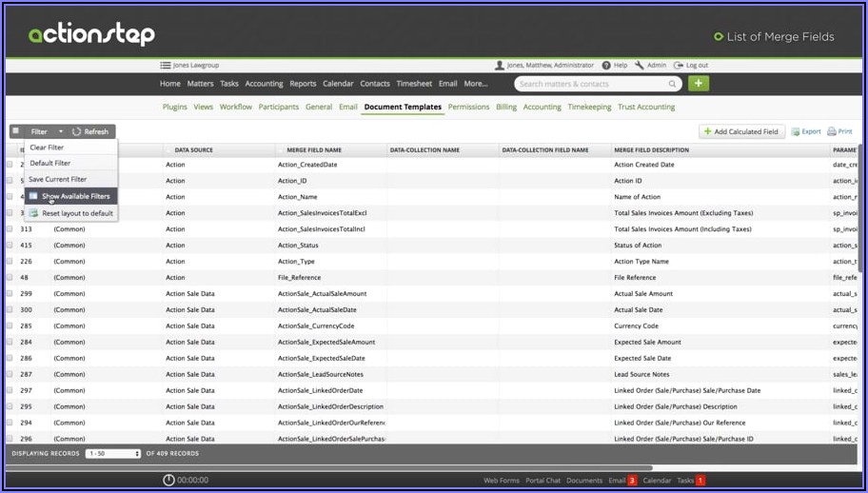The width and height of the screenshot is (868, 493).
Task: Expand the Filter dropdown arrow
Action: pos(61,132)
